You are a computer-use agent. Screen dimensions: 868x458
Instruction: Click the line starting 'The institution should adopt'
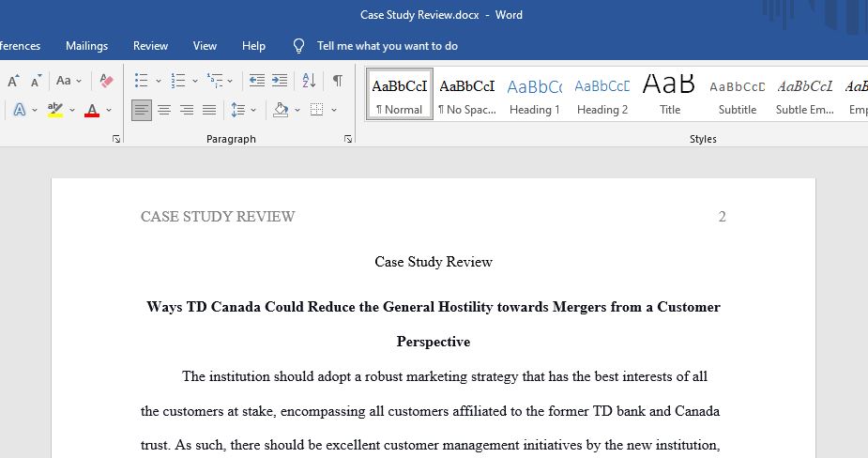click(x=445, y=376)
